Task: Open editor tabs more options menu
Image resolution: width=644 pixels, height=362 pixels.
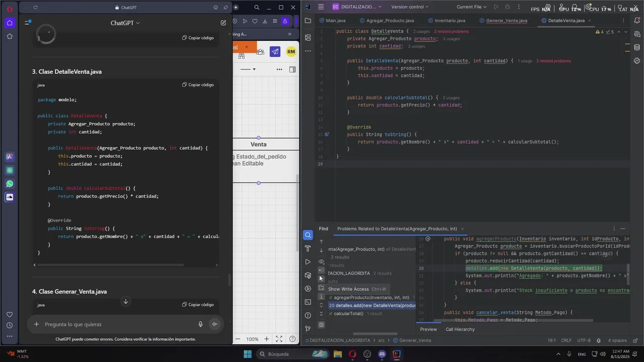Action: (623, 21)
